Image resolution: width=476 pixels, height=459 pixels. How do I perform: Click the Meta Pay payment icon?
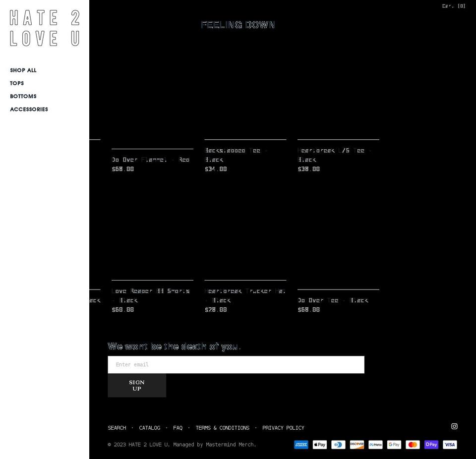click(375, 445)
